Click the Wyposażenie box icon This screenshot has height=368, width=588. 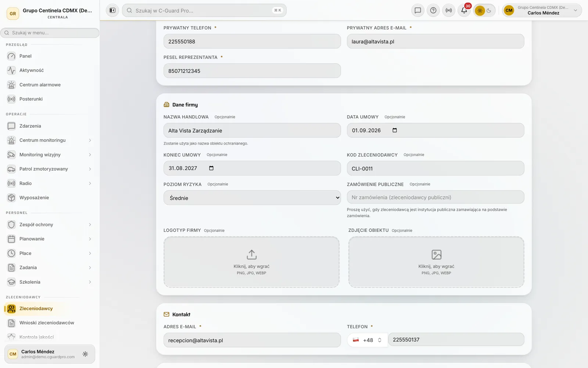point(11,198)
